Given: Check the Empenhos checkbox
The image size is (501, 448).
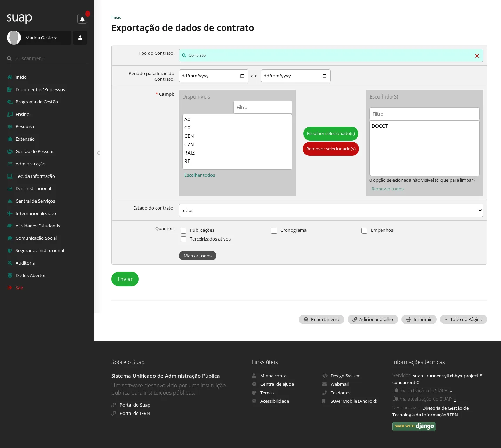Looking at the screenshot, I should pos(365,230).
